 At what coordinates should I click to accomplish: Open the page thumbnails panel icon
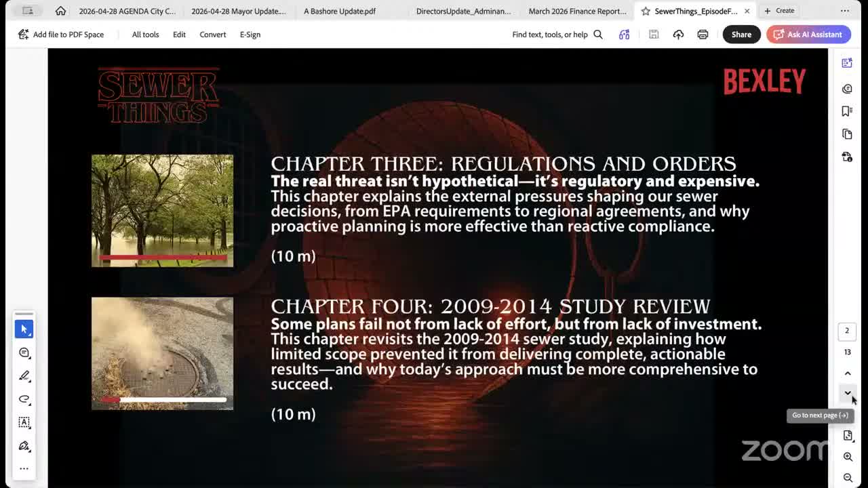click(847, 134)
